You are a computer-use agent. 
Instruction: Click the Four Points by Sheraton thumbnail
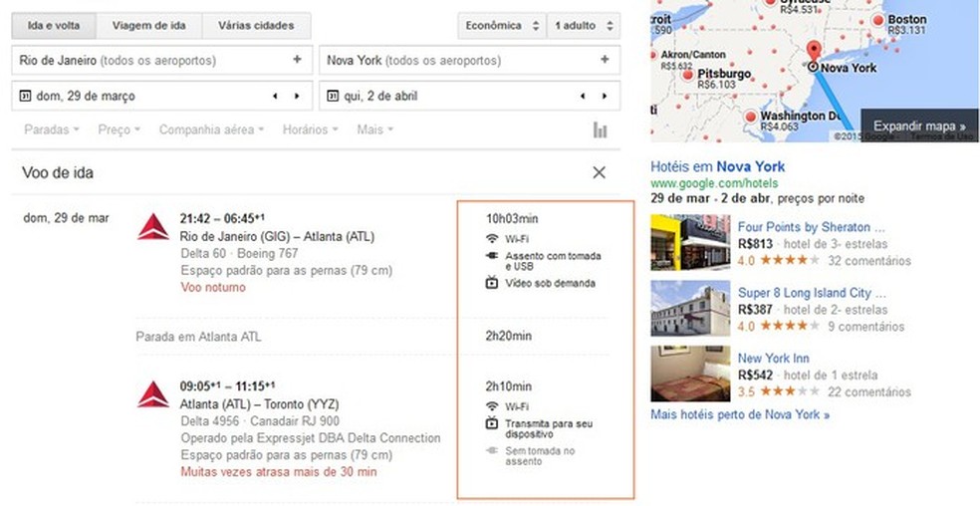[690, 242]
